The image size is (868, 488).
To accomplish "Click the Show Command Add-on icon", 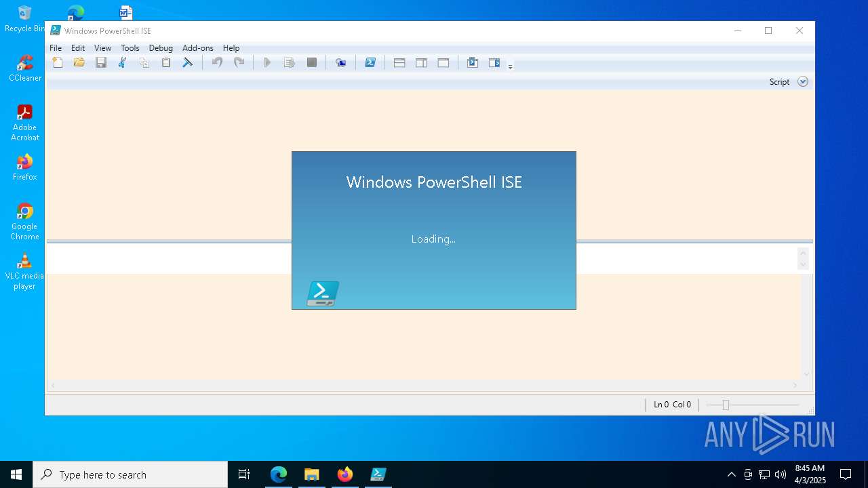I will (494, 63).
